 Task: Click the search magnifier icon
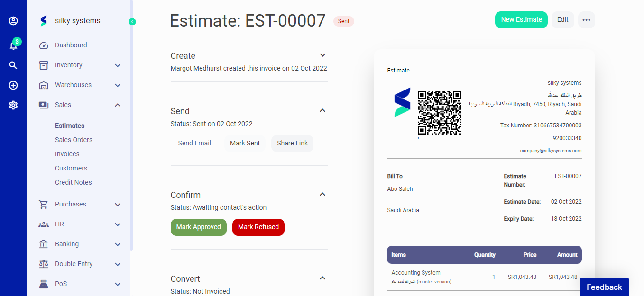coord(13,65)
